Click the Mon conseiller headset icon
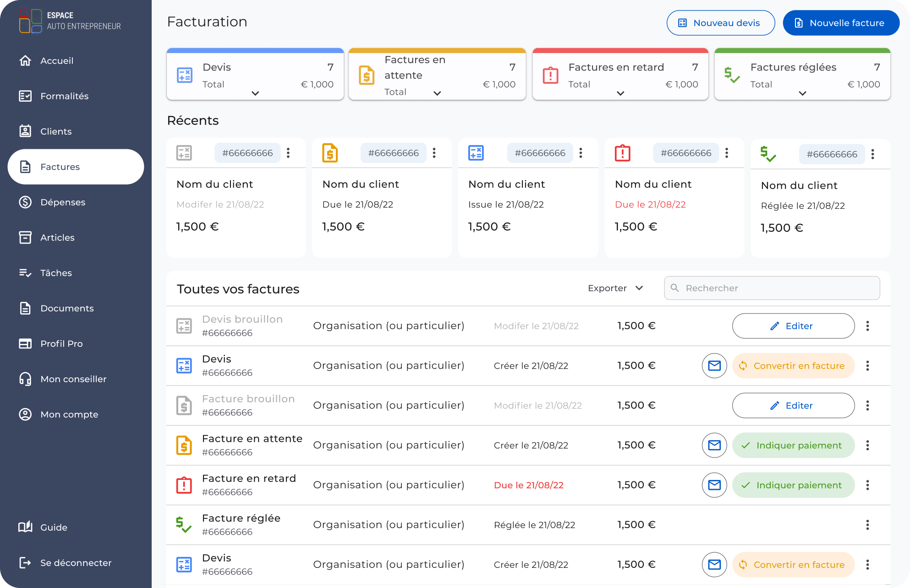This screenshot has width=910, height=588. tap(25, 379)
